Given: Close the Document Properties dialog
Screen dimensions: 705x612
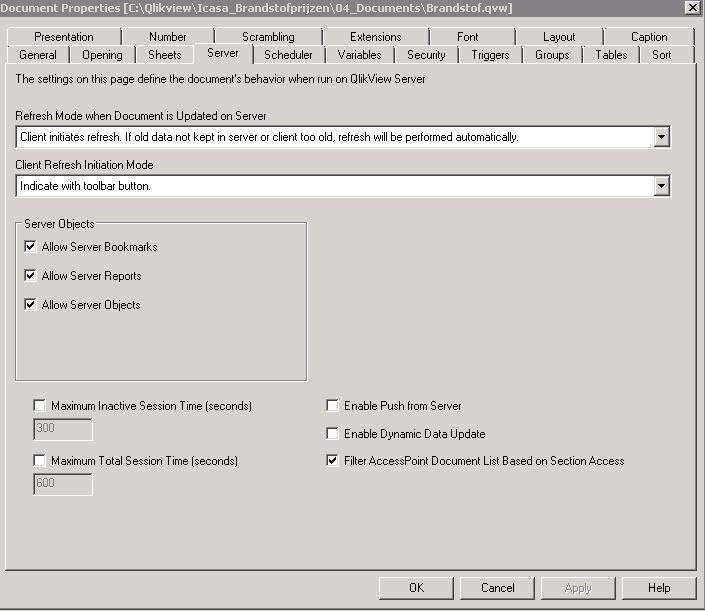Looking at the screenshot, I should pyautogui.click(x=693, y=8).
